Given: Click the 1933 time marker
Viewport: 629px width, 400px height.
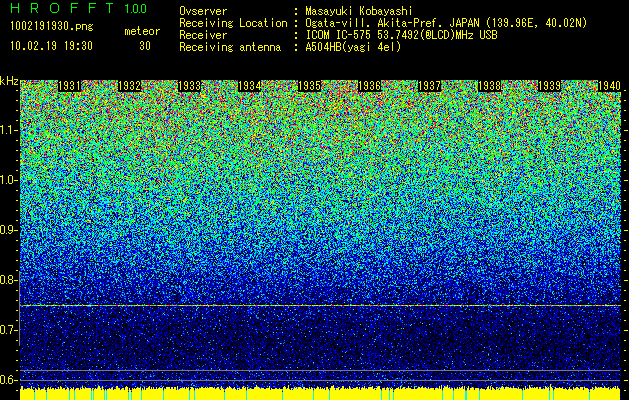Looking at the screenshot, I should tap(189, 86).
